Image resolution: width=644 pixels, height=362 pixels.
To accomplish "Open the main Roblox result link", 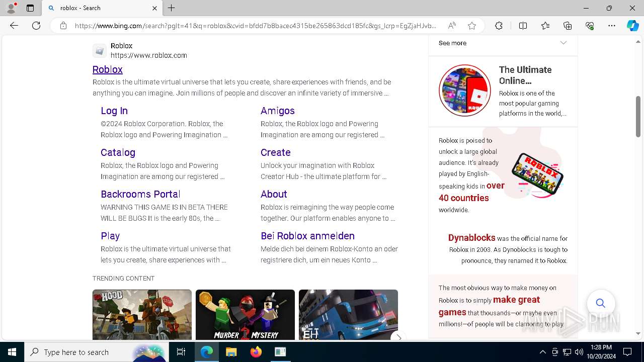I will 108,69.
